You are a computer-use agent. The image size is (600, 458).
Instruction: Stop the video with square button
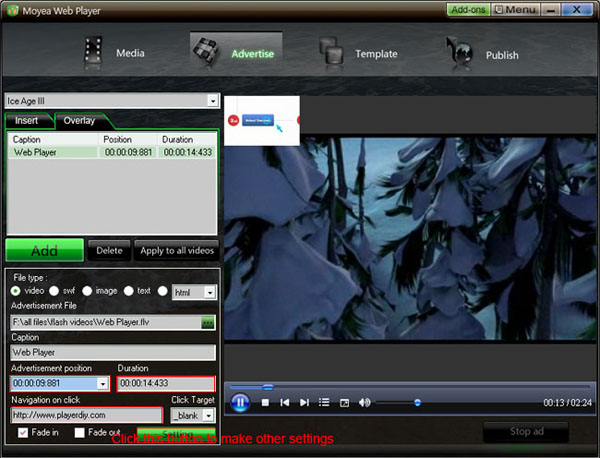[265, 403]
